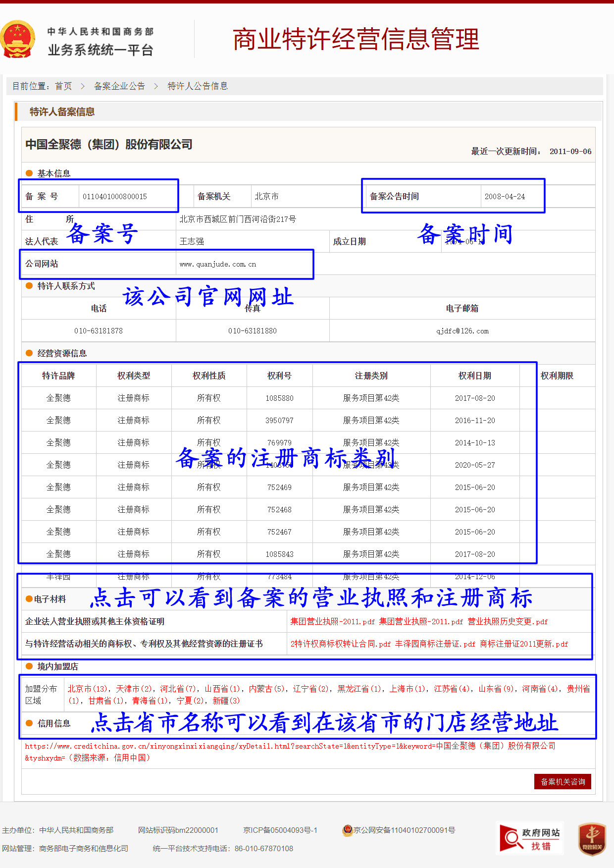View franchise stores in 河北省(7)

[x=178, y=689]
